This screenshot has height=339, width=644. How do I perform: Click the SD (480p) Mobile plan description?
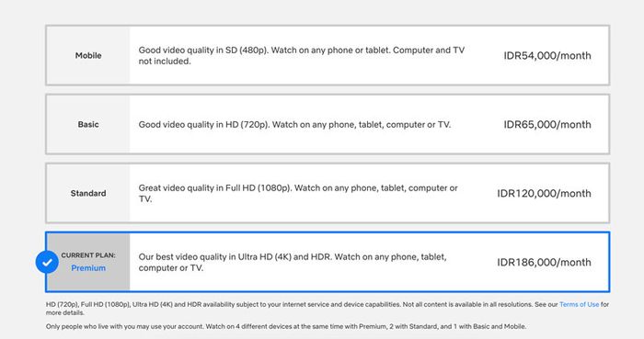[x=302, y=55]
